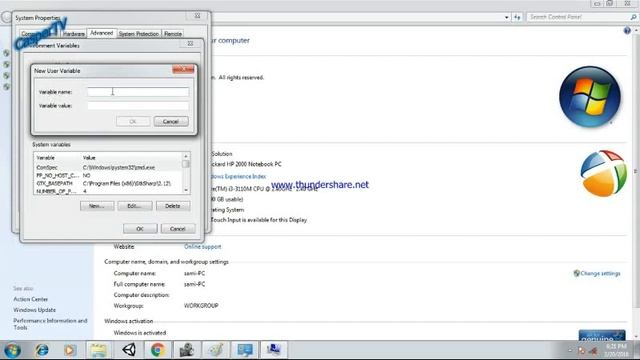Refresh the Control Panel address bar
Viewport: 640px width, 360px height.
tap(517, 17)
